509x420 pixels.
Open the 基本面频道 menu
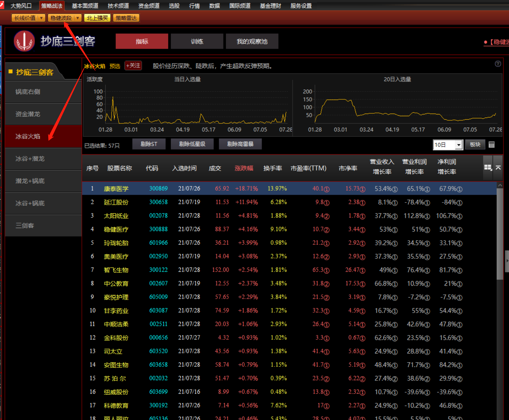click(x=85, y=6)
